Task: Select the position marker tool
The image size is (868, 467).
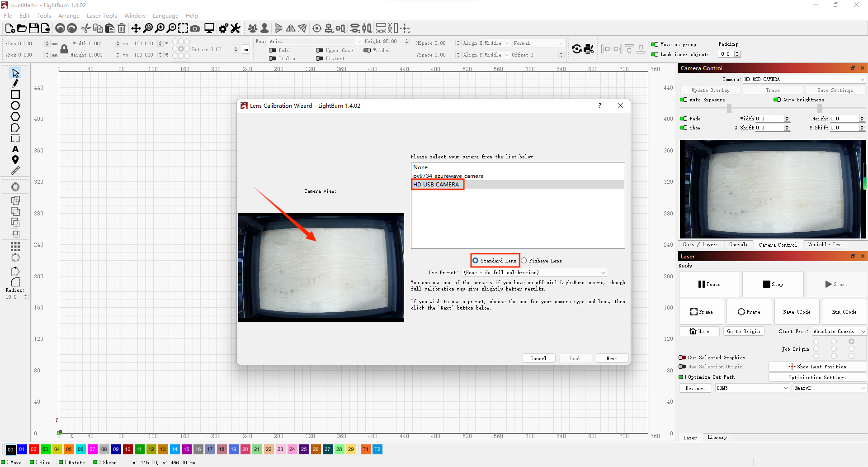Action: click(x=15, y=160)
